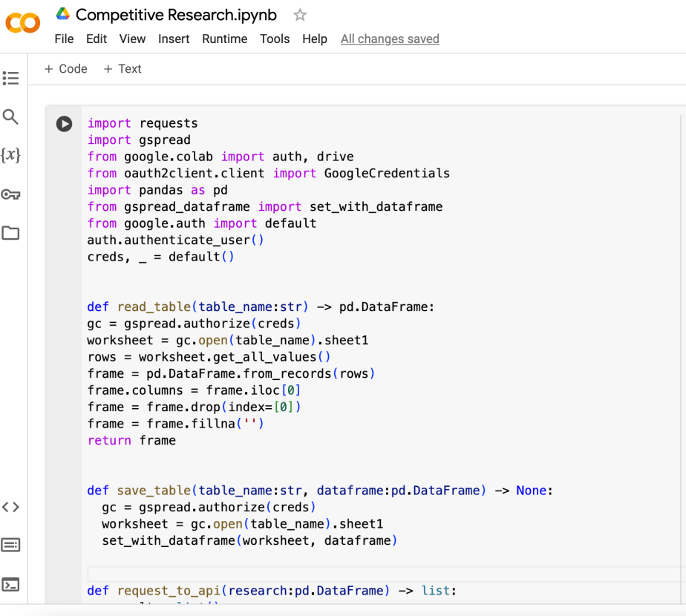This screenshot has height=616, width=686.
Task: Add a new code cell
Action: pyautogui.click(x=65, y=68)
